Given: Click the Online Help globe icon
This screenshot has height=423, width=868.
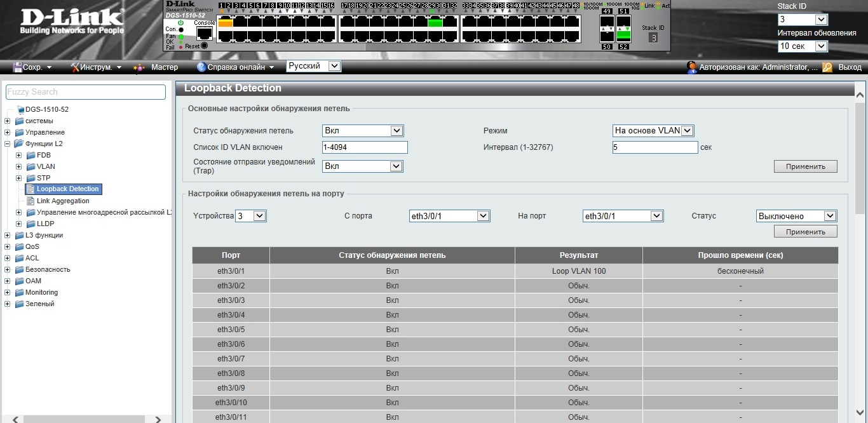Looking at the screenshot, I should [x=201, y=67].
